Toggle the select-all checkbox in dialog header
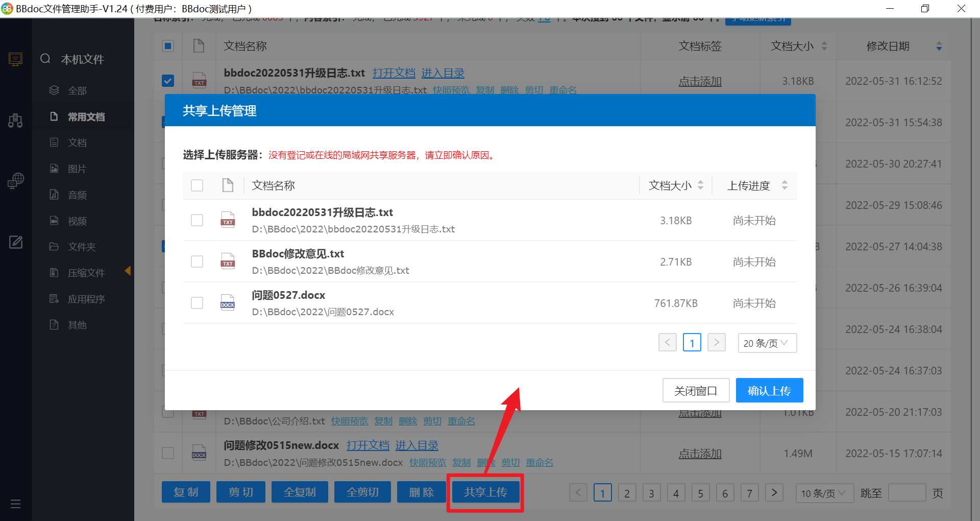The image size is (980, 521). 197,185
